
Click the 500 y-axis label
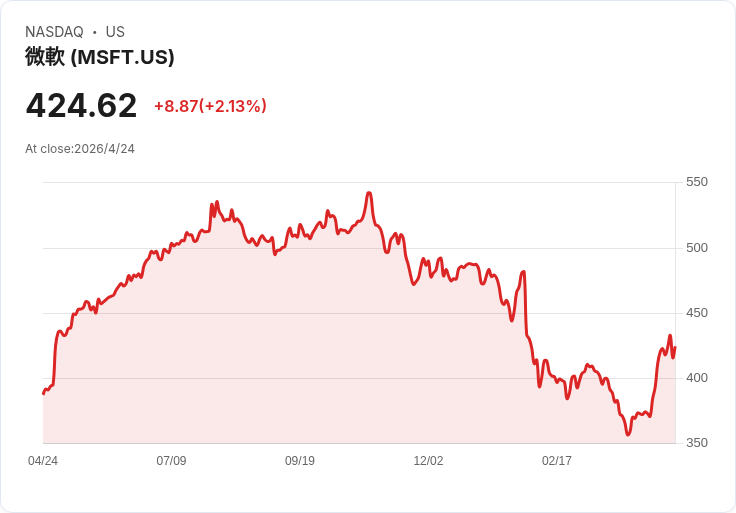coord(697,248)
